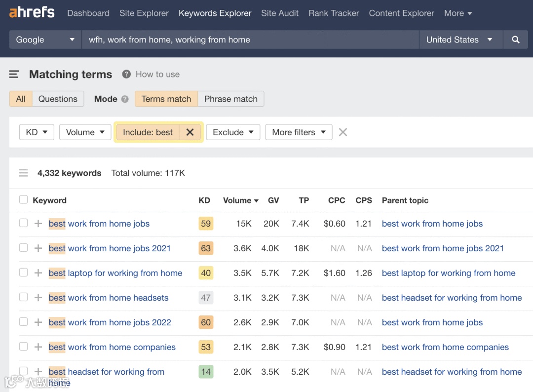This screenshot has height=392, width=533.
Task: Go to Dashboard
Action: (88, 13)
